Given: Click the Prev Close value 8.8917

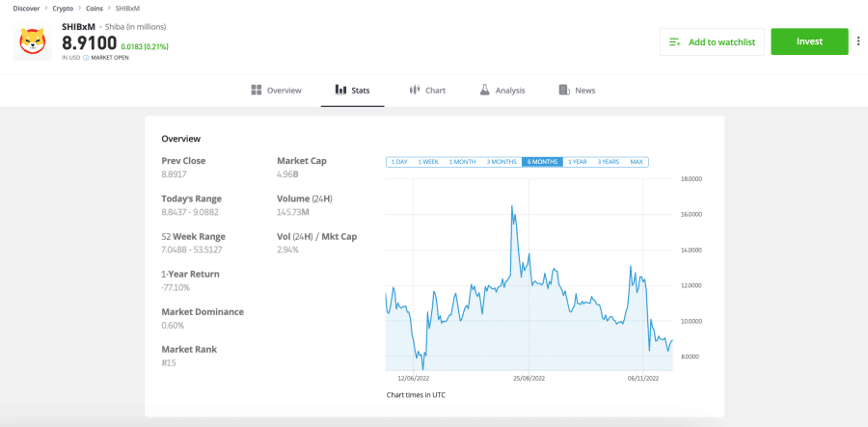Looking at the screenshot, I should point(174,174).
